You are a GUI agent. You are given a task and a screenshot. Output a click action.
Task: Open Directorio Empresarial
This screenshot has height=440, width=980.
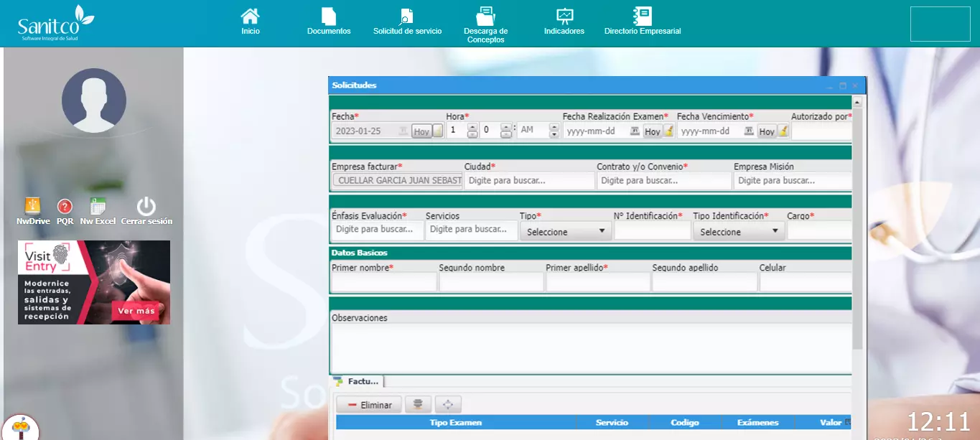(642, 17)
